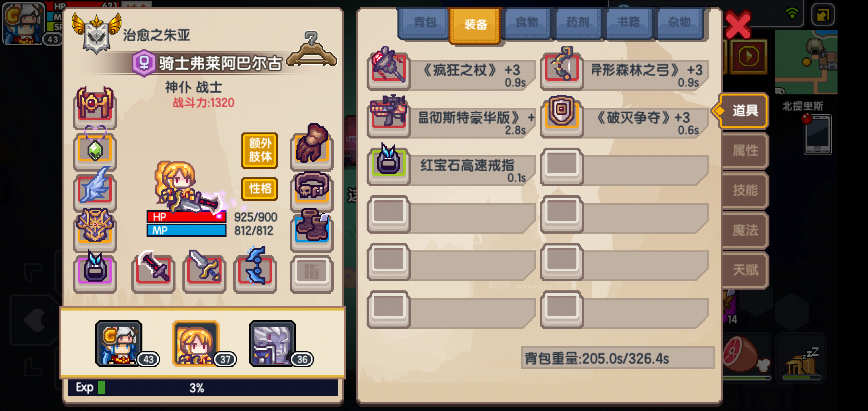Open the 技能 side tab
The height and width of the screenshot is (411, 868).
tap(745, 190)
